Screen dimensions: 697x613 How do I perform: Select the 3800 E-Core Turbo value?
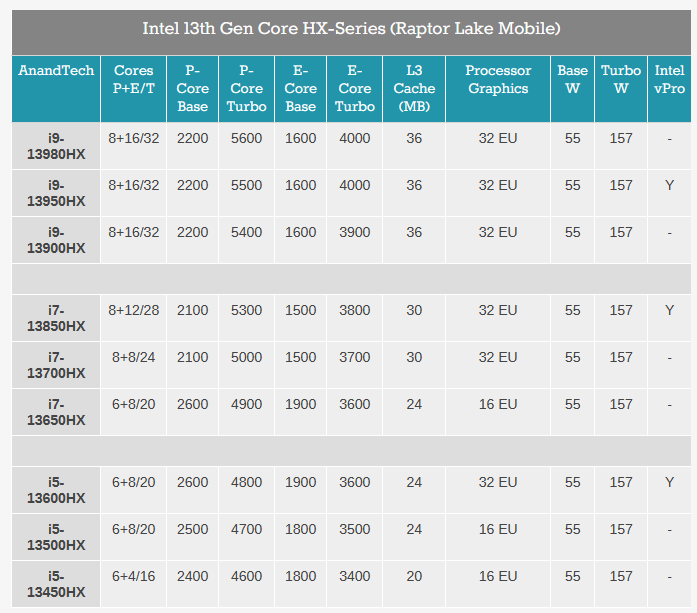354,310
